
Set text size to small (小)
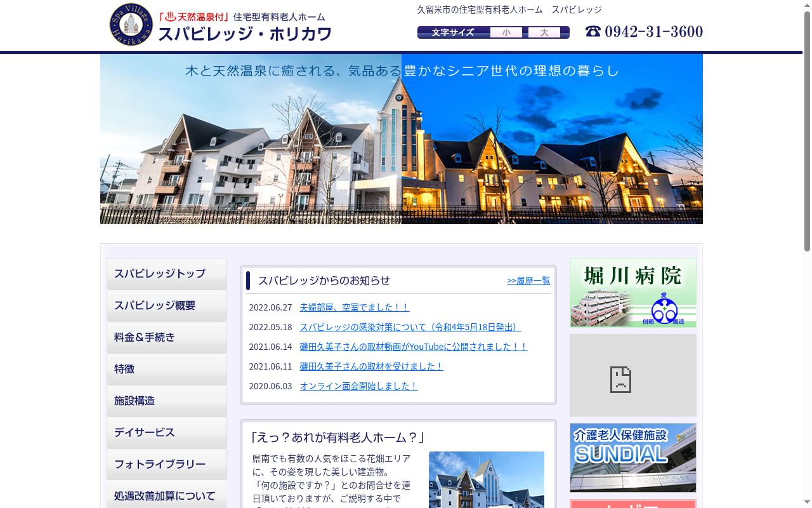click(x=506, y=32)
